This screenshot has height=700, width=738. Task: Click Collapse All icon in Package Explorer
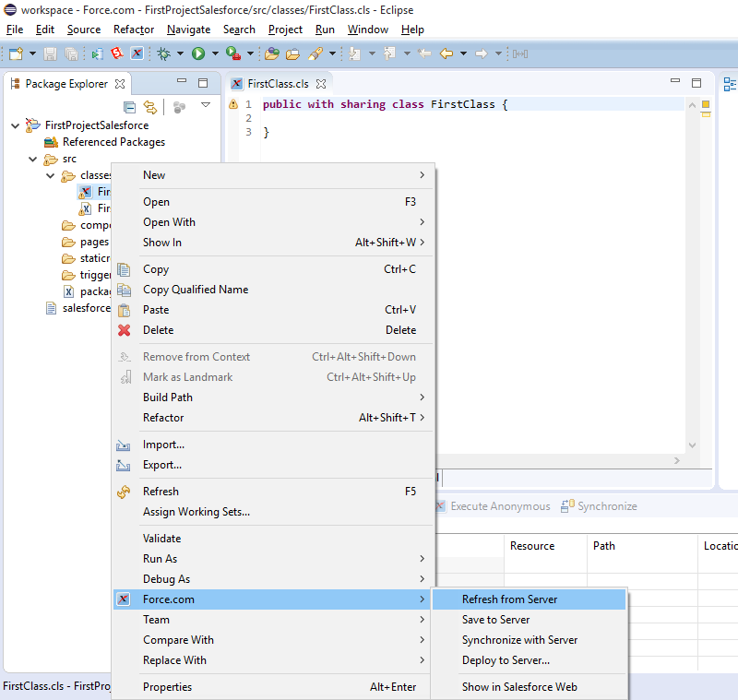pyautogui.click(x=130, y=107)
